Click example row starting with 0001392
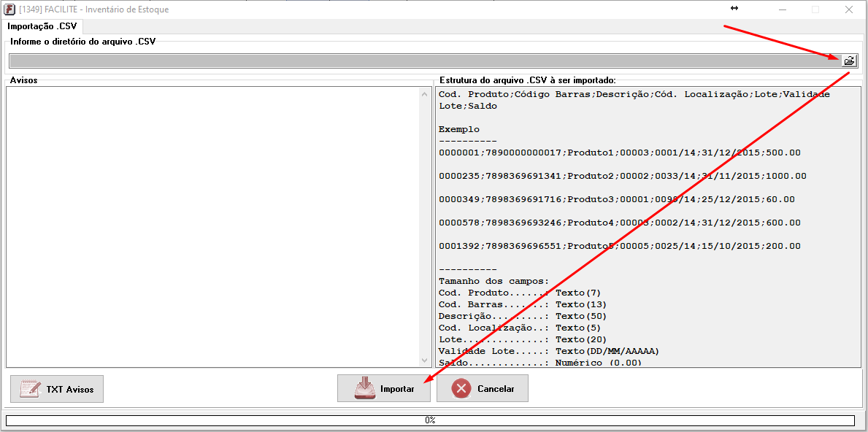 coord(620,246)
